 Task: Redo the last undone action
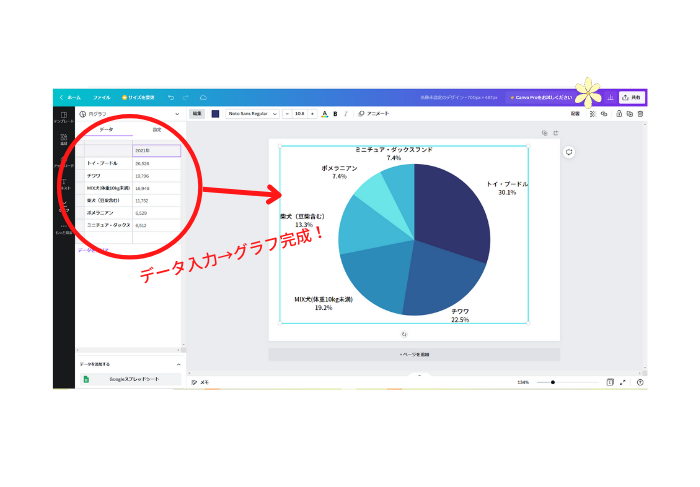click(x=185, y=97)
